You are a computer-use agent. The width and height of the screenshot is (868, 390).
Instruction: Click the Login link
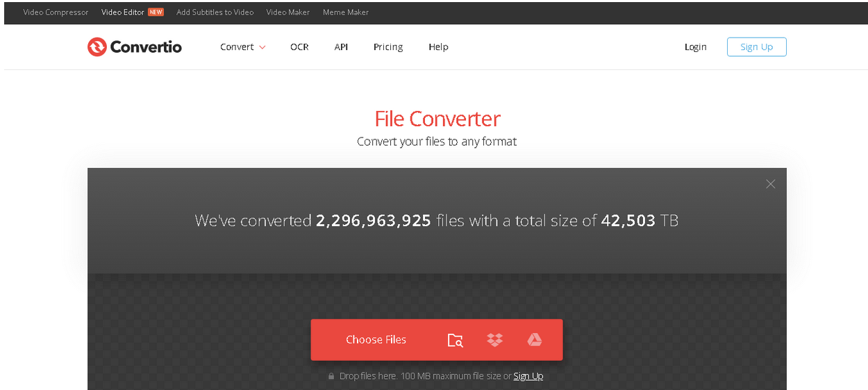coord(695,47)
